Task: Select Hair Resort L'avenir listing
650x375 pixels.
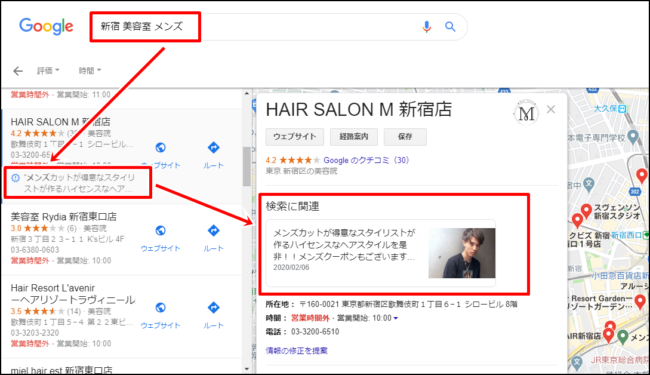Action: (73, 294)
